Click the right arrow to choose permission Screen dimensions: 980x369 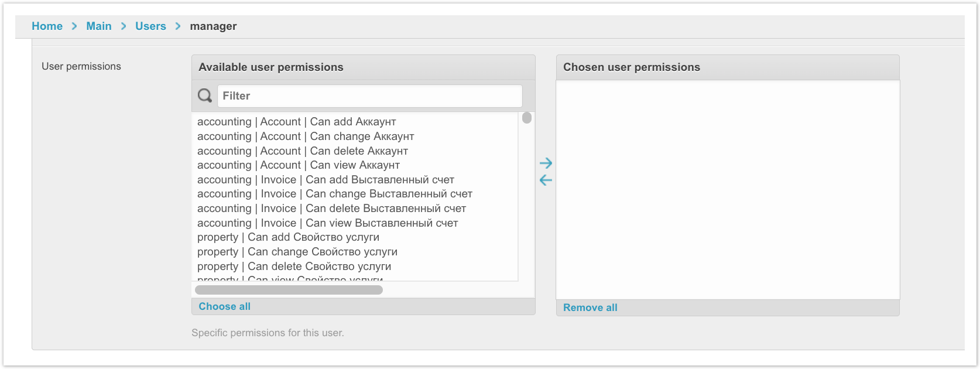546,163
